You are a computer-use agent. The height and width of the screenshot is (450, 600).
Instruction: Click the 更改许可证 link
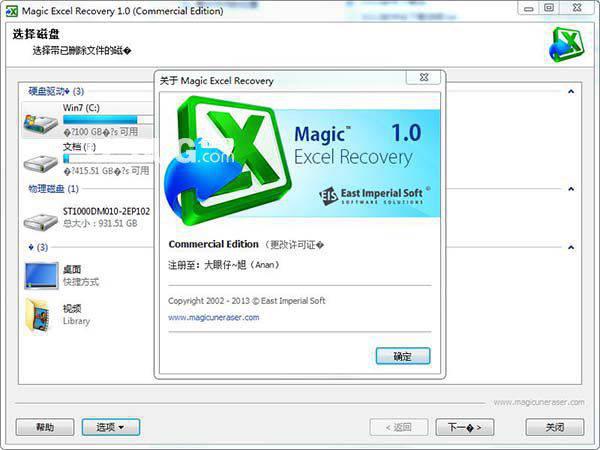click(297, 245)
